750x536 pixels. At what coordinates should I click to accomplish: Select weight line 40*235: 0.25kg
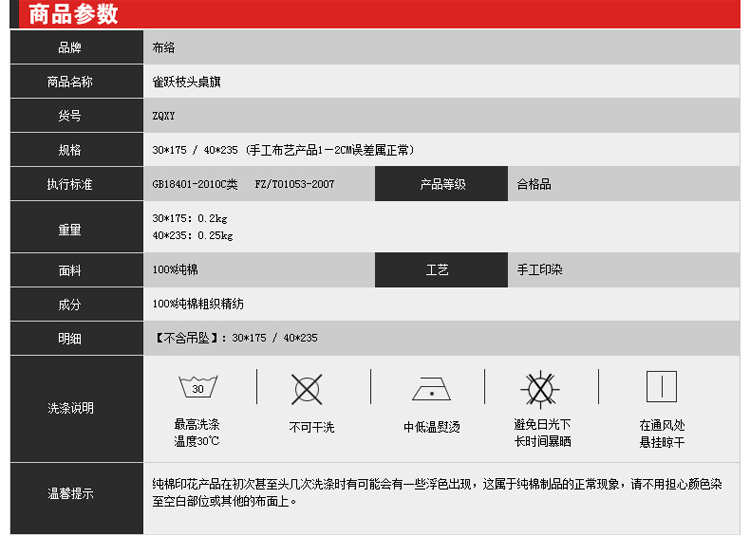(193, 236)
